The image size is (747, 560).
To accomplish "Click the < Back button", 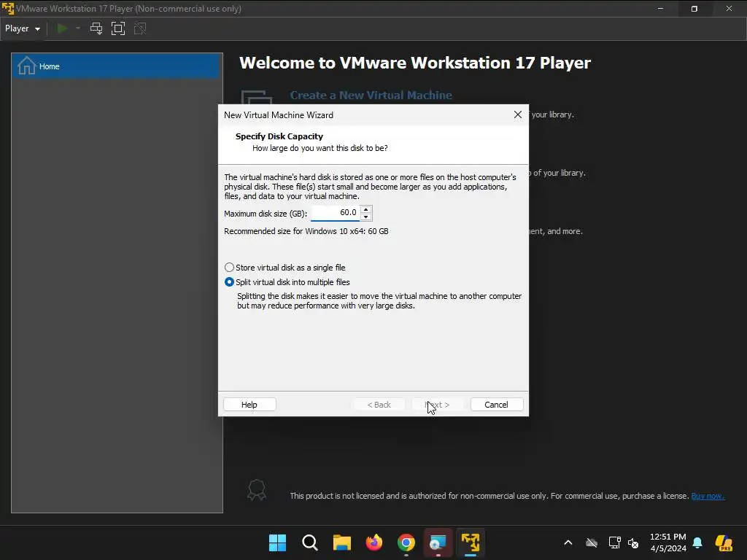I will [x=379, y=404].
